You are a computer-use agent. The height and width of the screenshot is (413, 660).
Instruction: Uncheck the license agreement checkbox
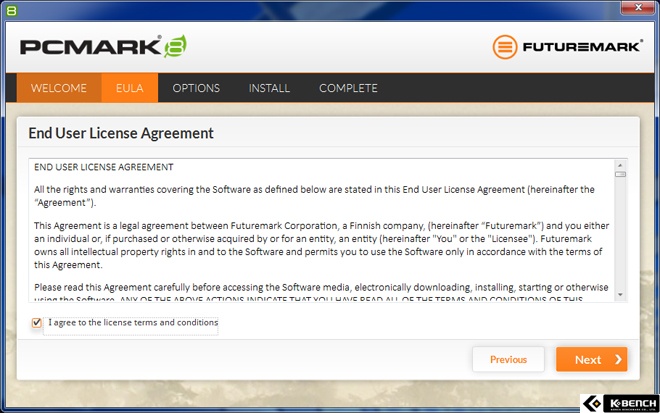[37, 323]
